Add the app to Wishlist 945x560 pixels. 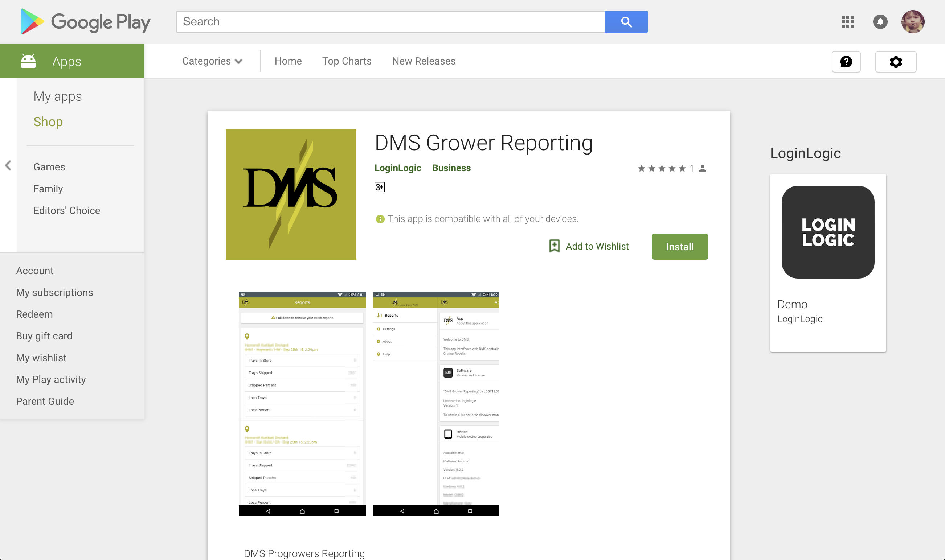click(589, 246)
